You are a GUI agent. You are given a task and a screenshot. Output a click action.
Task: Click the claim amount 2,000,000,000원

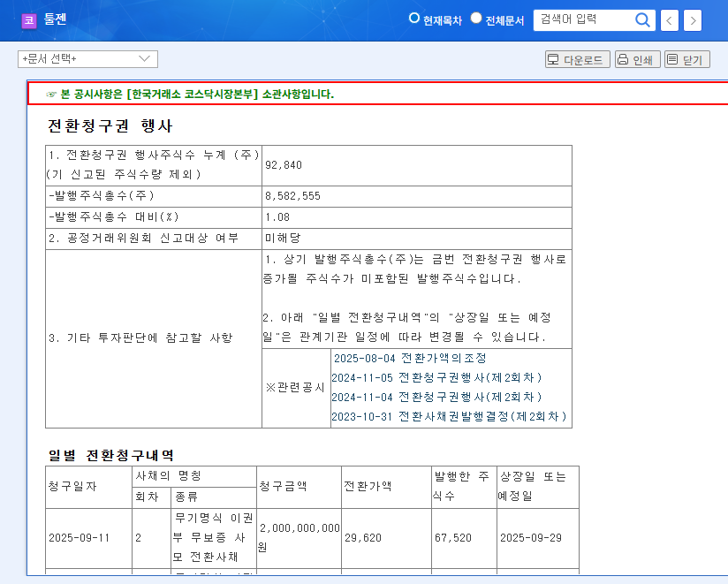299,537
